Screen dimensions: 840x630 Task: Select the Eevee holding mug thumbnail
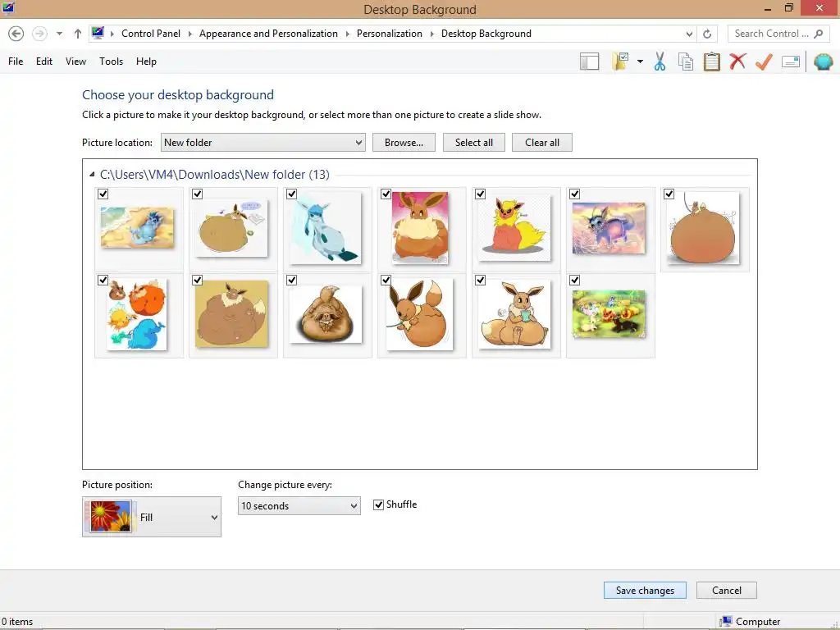click(x=515, y=314)
